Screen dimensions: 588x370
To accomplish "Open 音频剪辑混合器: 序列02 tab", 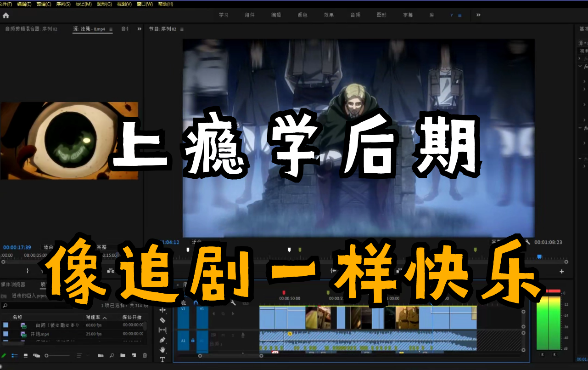I will tap(31, 29).
